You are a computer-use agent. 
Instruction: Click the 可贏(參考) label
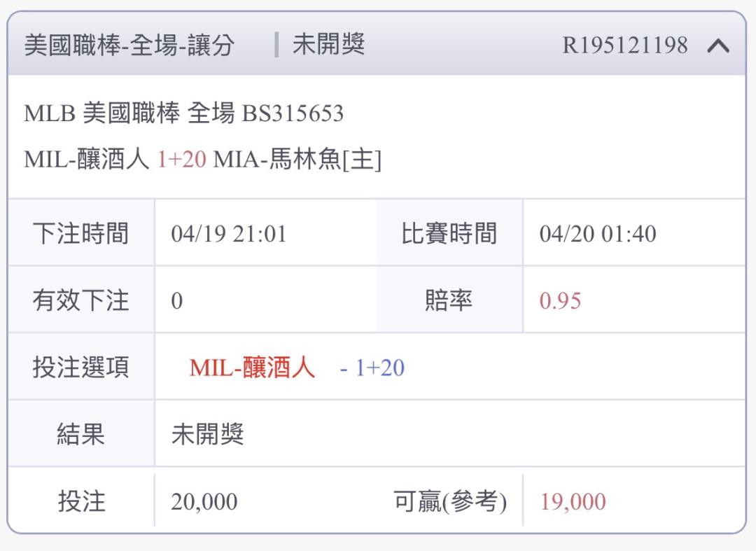tap(450, 501)
